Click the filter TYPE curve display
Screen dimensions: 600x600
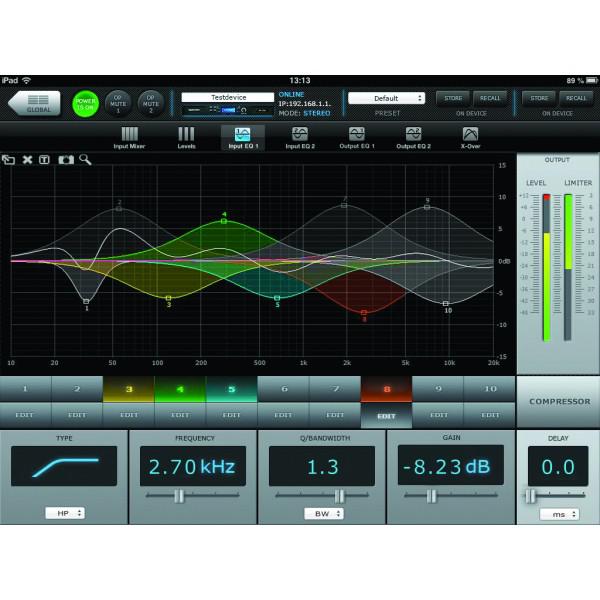click(x=64, y=466)
